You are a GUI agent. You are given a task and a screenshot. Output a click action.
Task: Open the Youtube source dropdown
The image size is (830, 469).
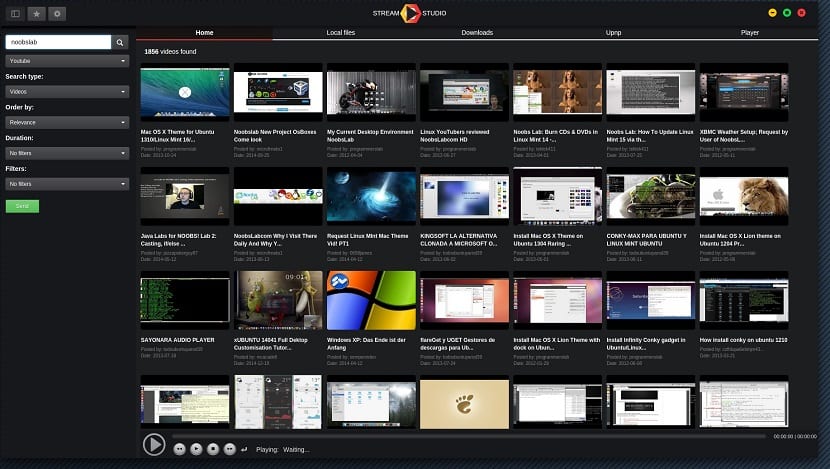pos(67,61)
